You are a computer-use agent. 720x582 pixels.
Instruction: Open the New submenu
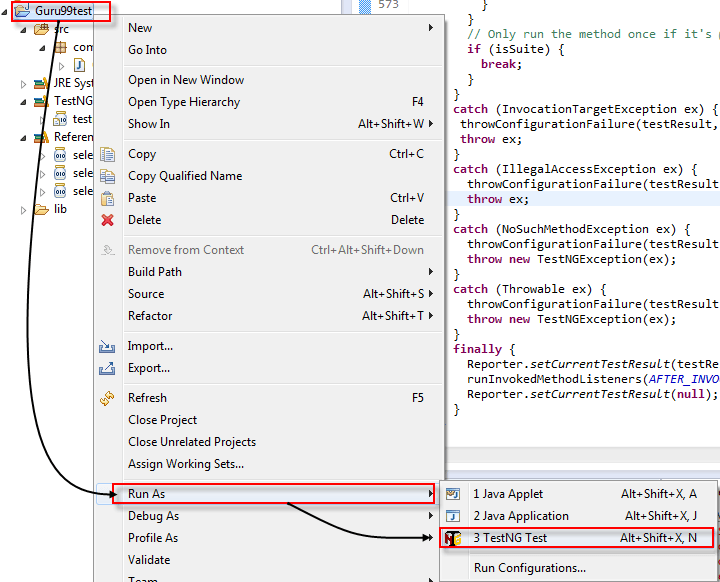pos(140,28)
